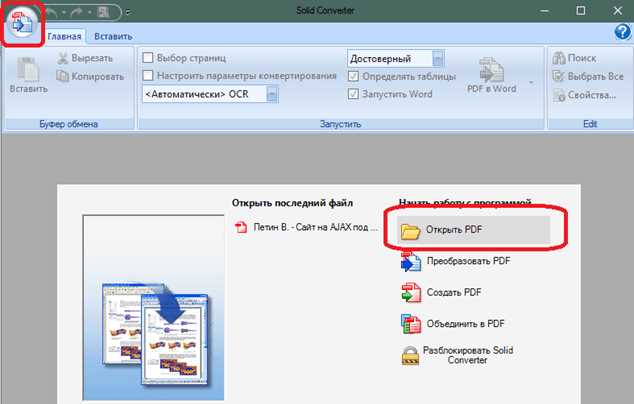
Task: Open recent file Петин В. - Сайт на AJAX
Action: (x=306, y=227)
